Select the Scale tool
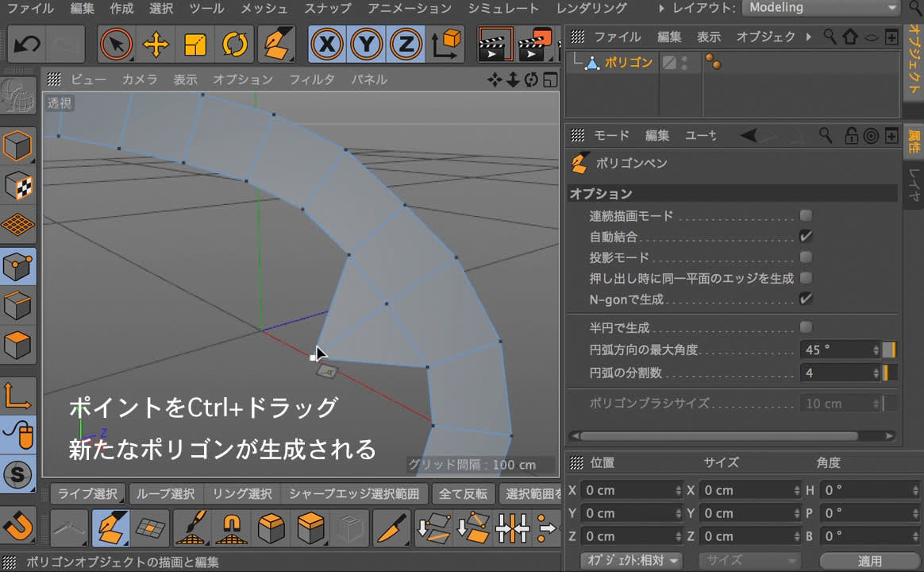This screenshot has height=572, width=924. click(x=195, y=44)
